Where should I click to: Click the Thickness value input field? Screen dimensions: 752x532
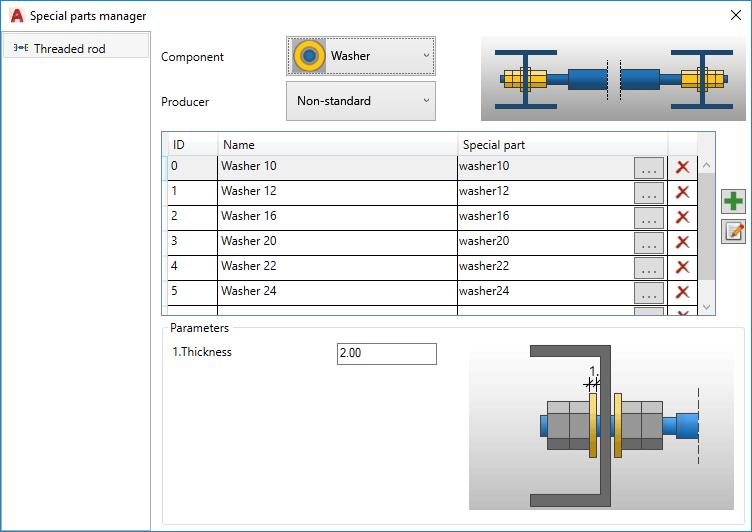[387, 354]
